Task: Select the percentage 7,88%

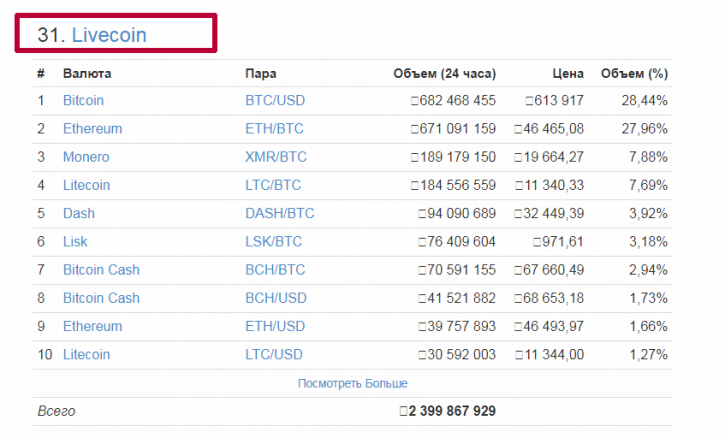Action: point(648,157)
